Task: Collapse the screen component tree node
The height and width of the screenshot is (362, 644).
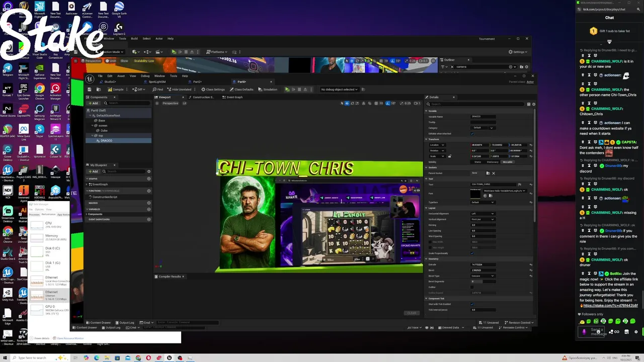Action: 93,125
